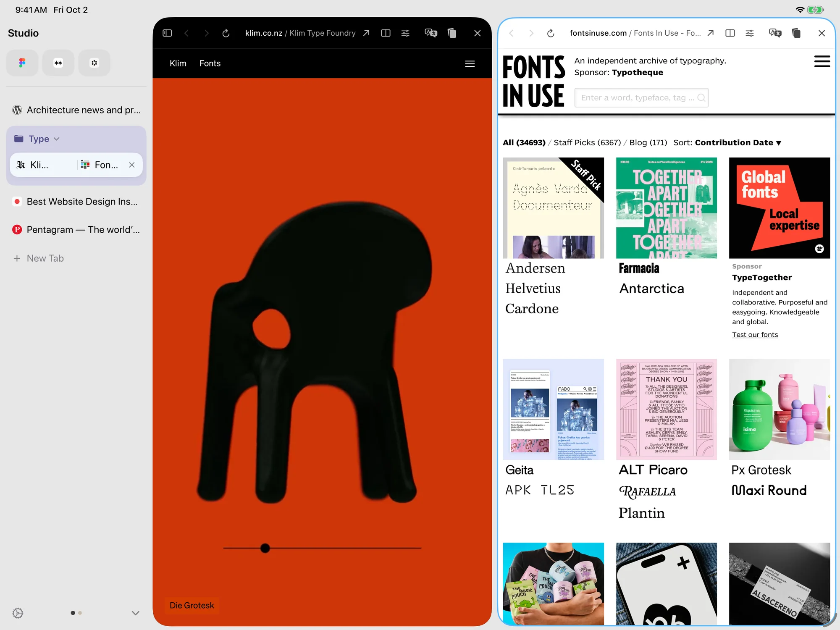Screen dimensions: 840x630
Task: Close the Type split tab group
Action: [x=132, y=165]
